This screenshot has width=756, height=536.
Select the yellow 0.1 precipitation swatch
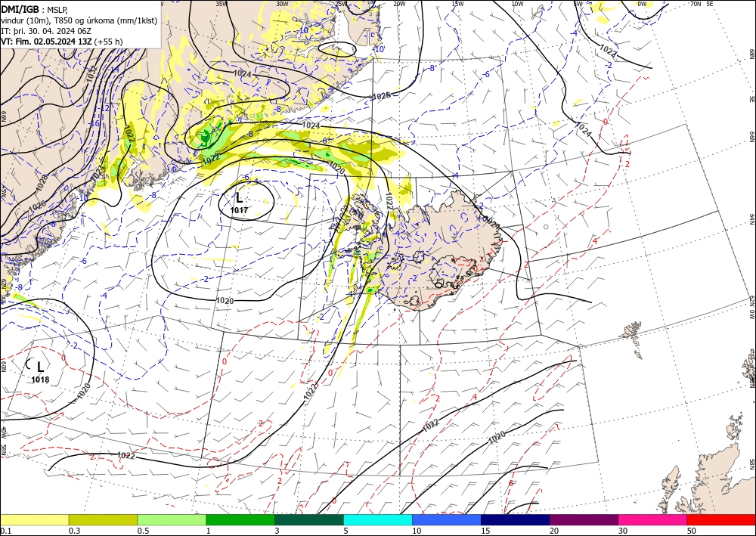(x=34, y=519)
